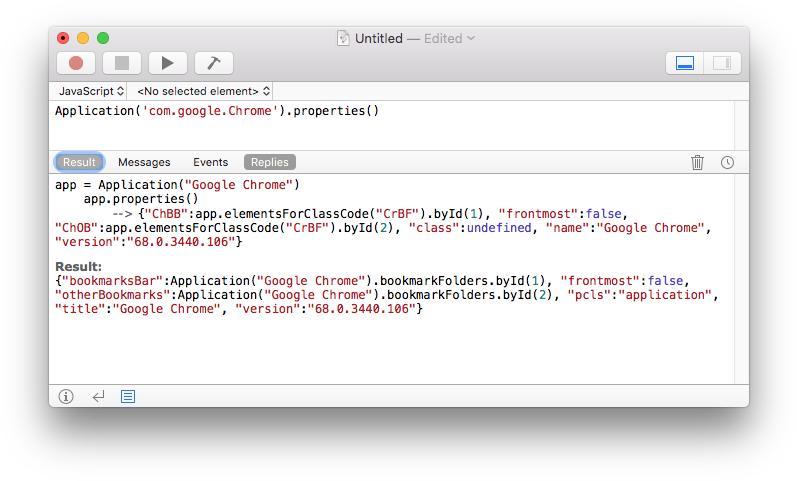Click the Result: heading in the log
The height and width of the screenshot is (481, 797).
[78, 266]
